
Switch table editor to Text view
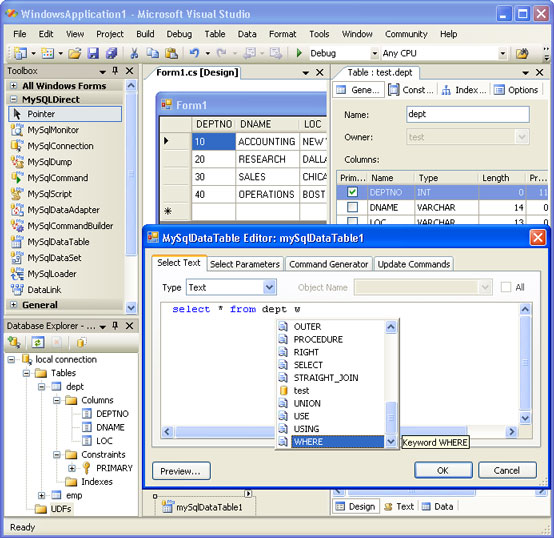click(x=399, y=507)
